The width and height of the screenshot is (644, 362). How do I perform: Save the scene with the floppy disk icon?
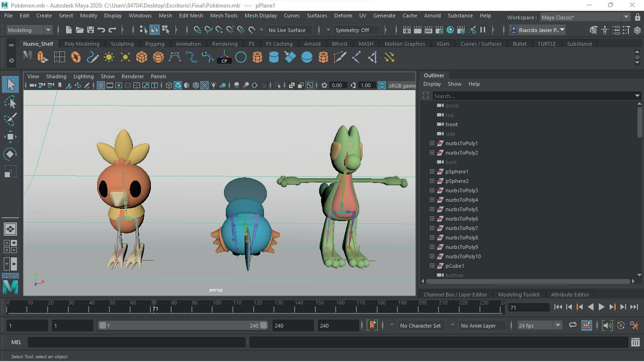pos(91,30)
